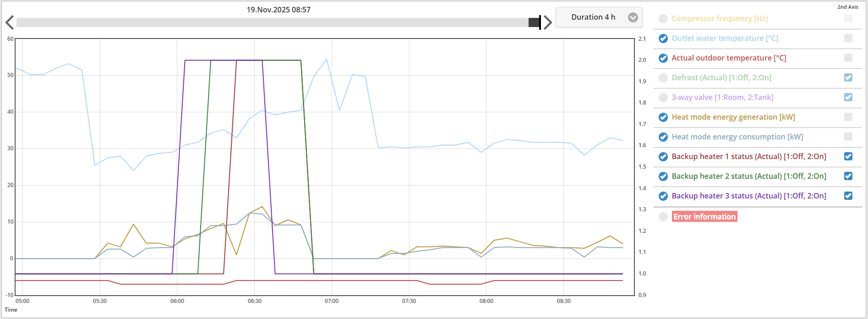Show the Defrost (Actual) series

coord(663,78)
